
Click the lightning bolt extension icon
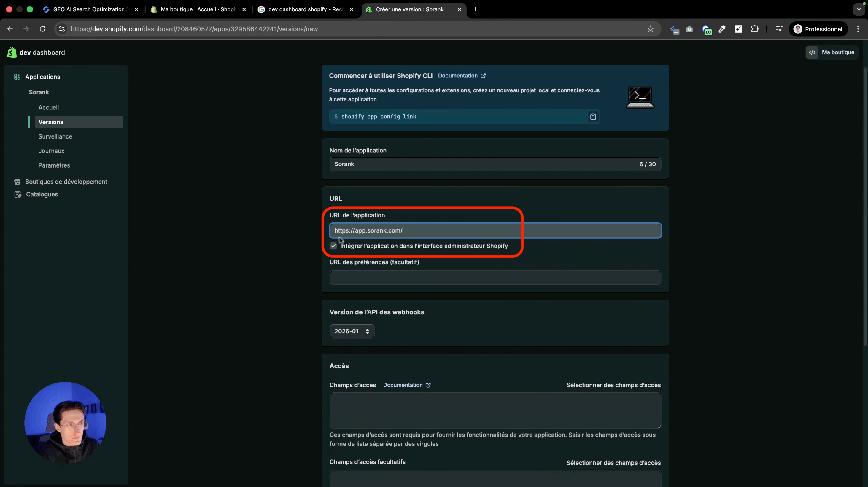pos(738,29)
